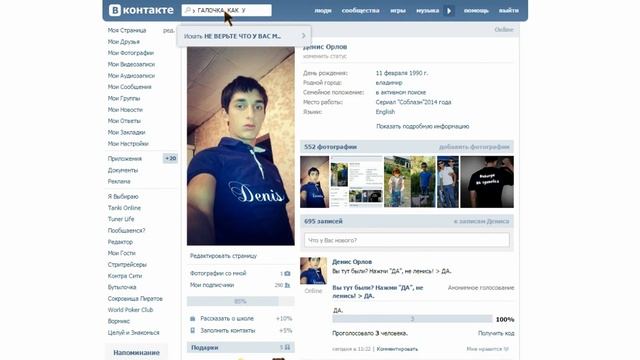Image resolution: width=640 pixels, height=360 pixels.
Task: Open the first photo thumbnail of Denis shirt
Action: [314, 182]
